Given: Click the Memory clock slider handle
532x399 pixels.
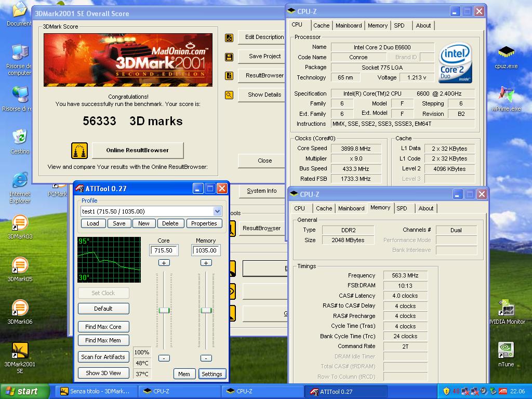Looking at the screenshot, I should click(x=206, y=311).
